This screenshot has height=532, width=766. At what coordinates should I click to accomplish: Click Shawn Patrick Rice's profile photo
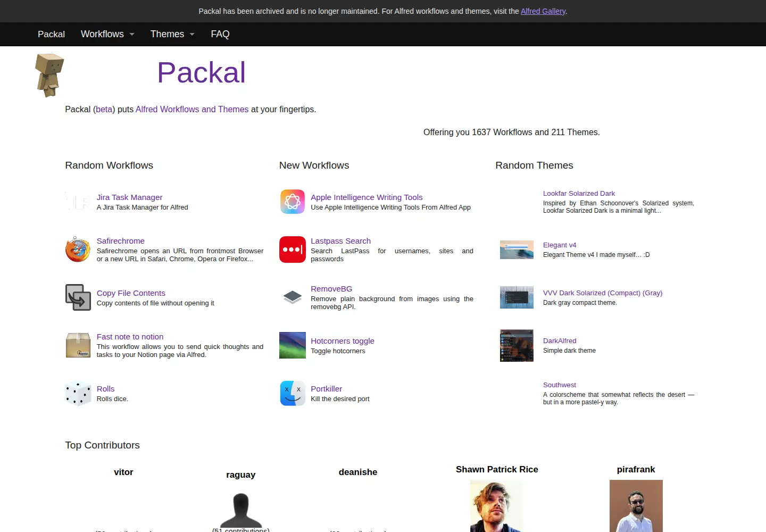click(x=497, y=506)
